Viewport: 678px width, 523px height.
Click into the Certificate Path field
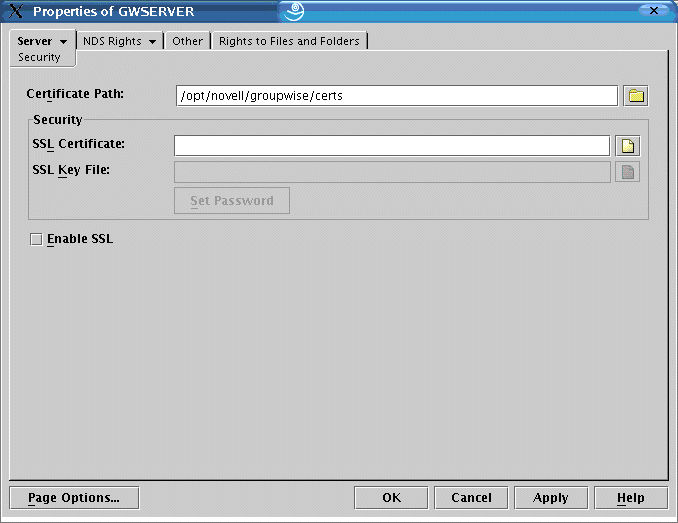pyautogui.click(x=395, y=96)
